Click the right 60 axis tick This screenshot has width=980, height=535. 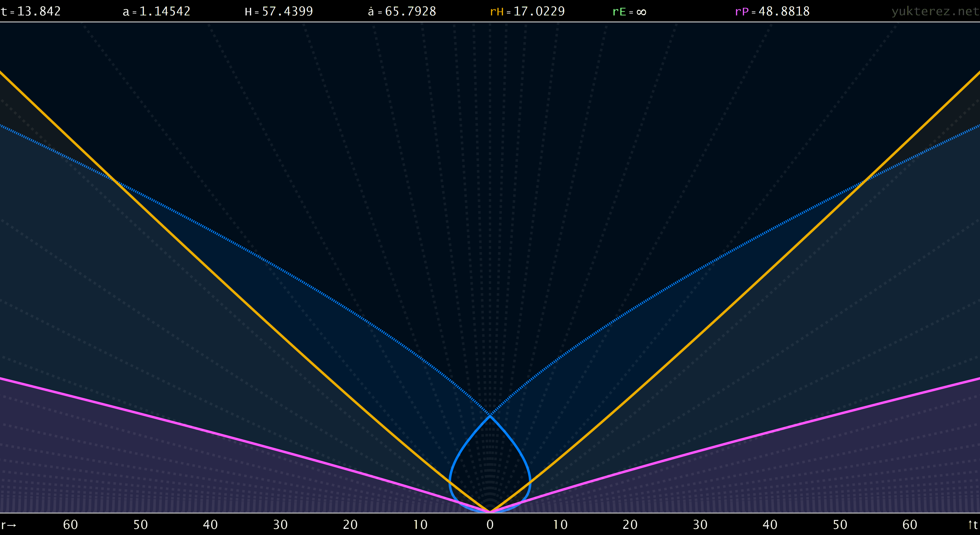pyautogui.click(x=910, y=525)
